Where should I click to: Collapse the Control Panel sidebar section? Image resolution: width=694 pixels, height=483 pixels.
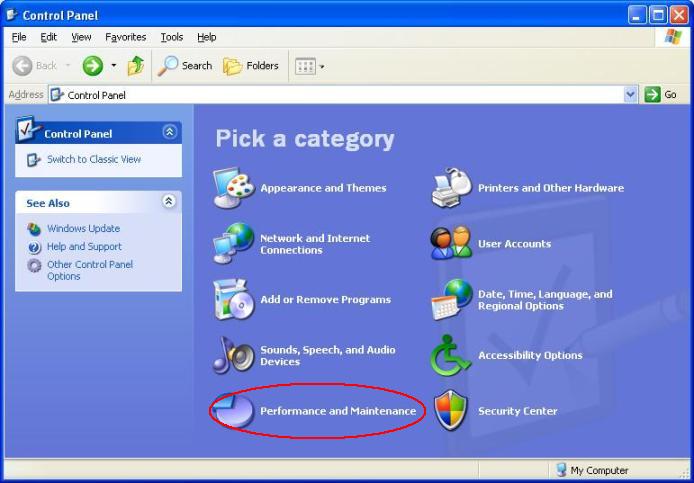point(170,132)
